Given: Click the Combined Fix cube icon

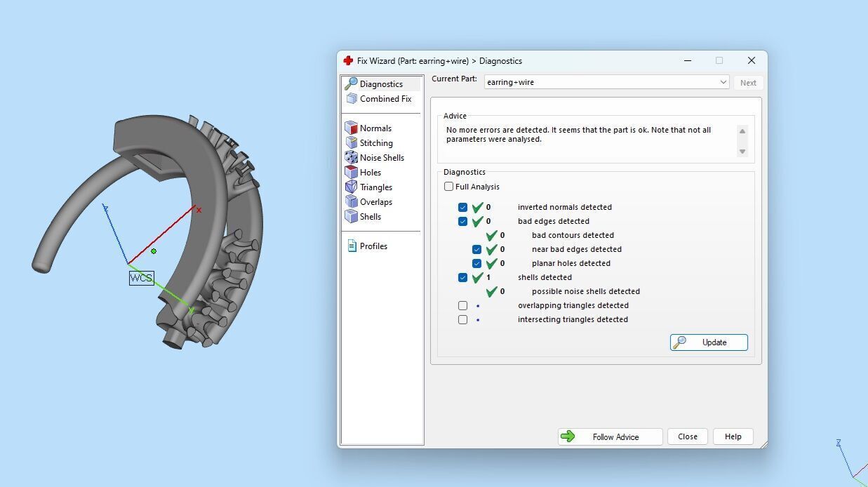Looking at the screenshot, I should click(x=352, y=99).
